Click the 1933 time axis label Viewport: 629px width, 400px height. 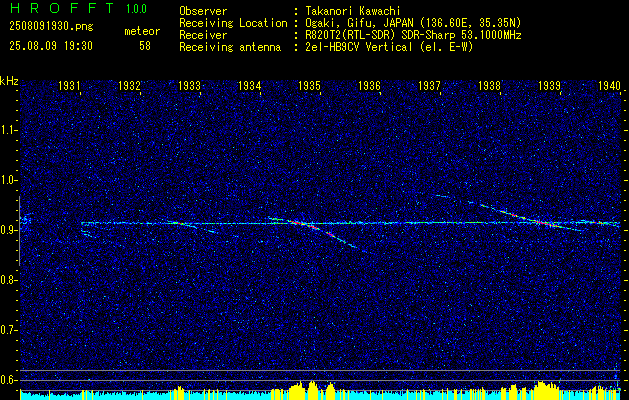[x=189, y=85]
